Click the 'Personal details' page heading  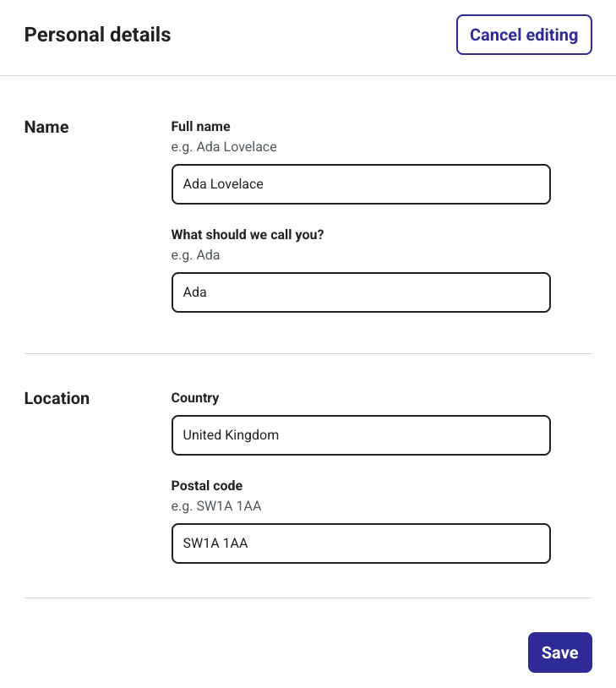point(98,35)
